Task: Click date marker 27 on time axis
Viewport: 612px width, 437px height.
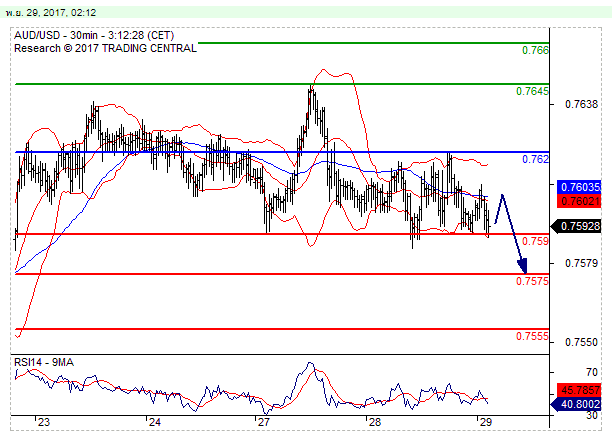Action: (264, 422)
